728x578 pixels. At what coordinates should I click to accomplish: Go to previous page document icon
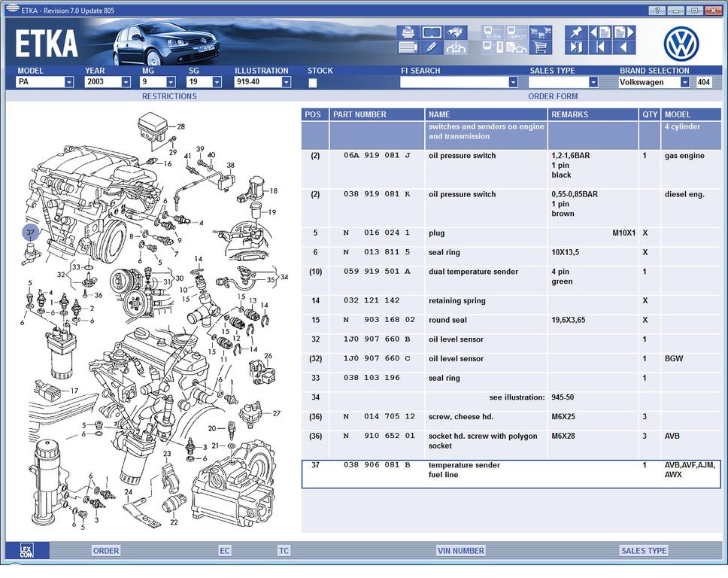point(600,32)
